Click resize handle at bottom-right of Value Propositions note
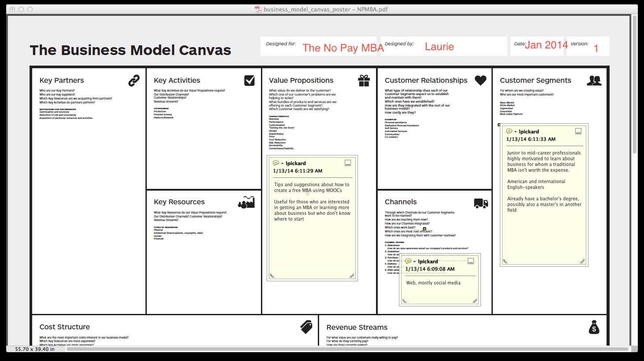The image size is (644, 361). [x=352, y=276]
